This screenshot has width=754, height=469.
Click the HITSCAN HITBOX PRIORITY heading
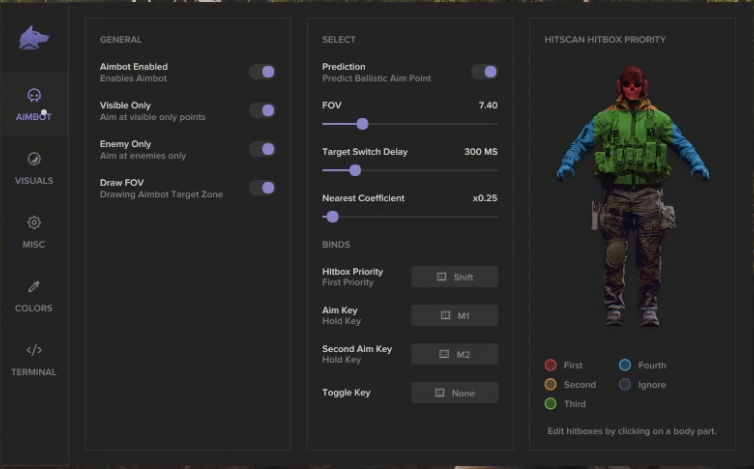(605, 39)
